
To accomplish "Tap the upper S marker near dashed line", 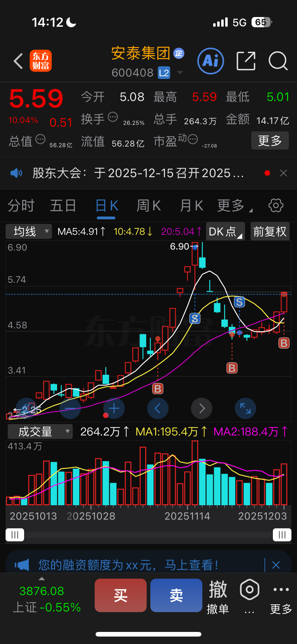I will click(x=239, y=302).
